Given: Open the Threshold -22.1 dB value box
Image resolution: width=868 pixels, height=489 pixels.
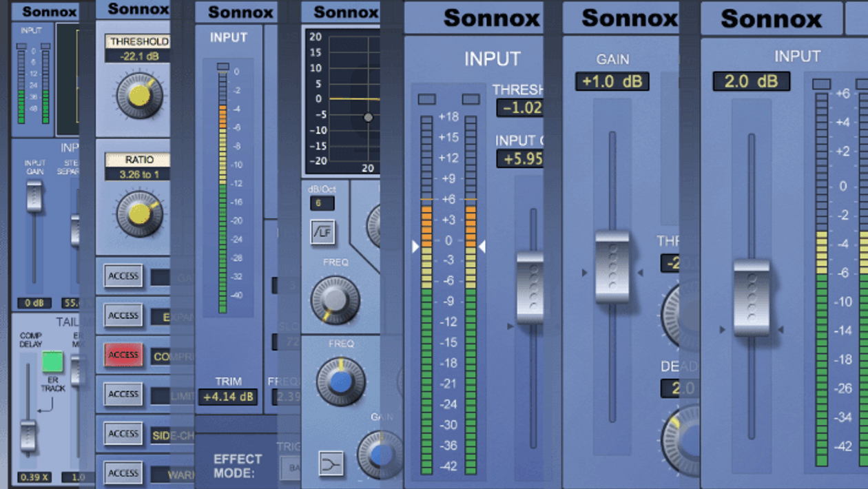Looking at the screenshot, I should click(x=138, y=56).
